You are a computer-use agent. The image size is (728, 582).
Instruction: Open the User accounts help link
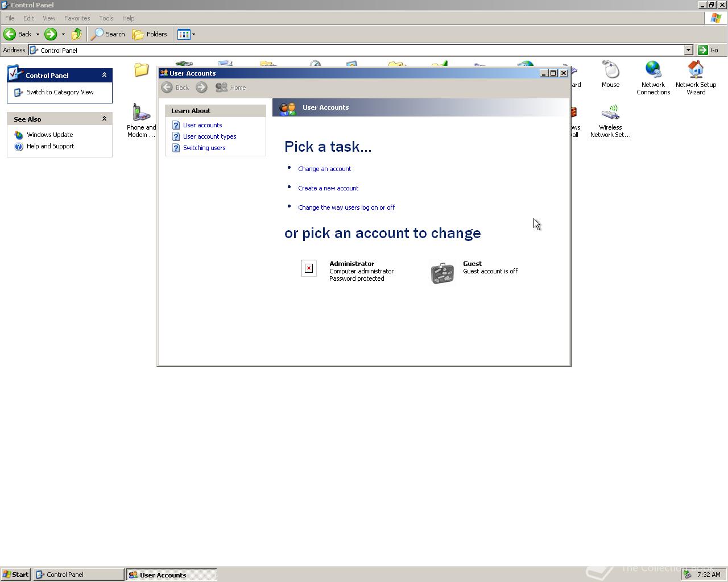202,125
